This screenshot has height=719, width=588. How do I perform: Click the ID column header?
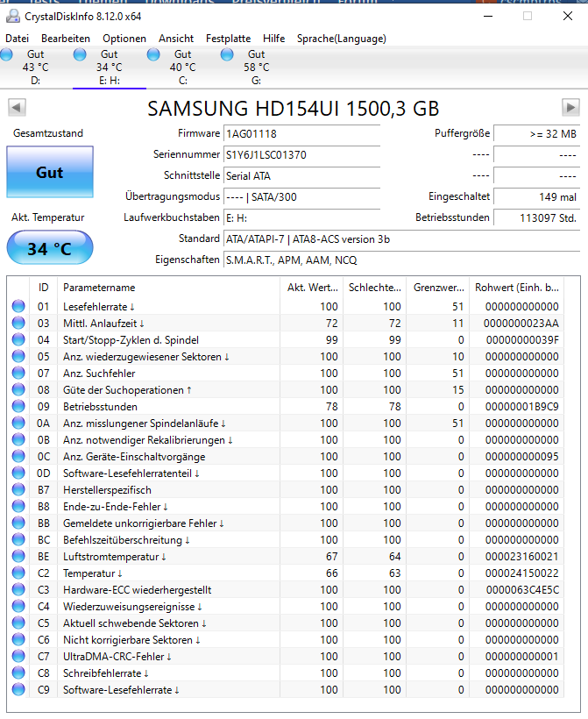(x=43, y=288)
